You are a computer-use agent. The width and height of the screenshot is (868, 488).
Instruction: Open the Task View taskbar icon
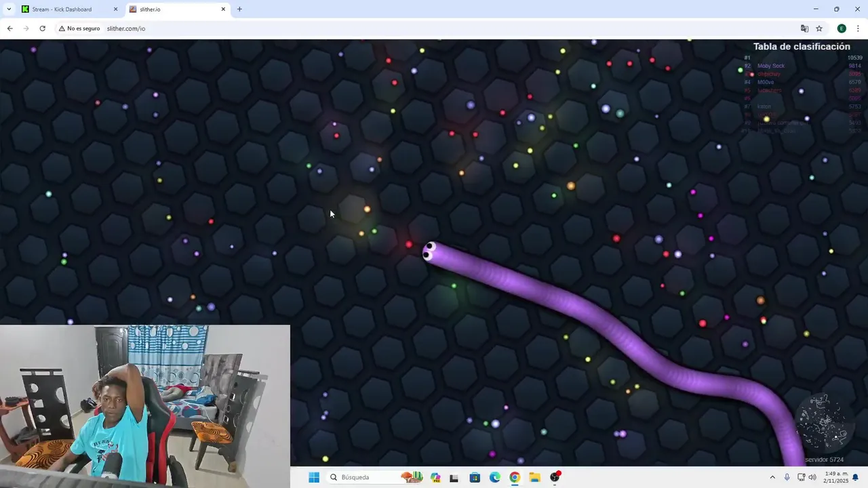pyautogui.click(x=454, y=477)
